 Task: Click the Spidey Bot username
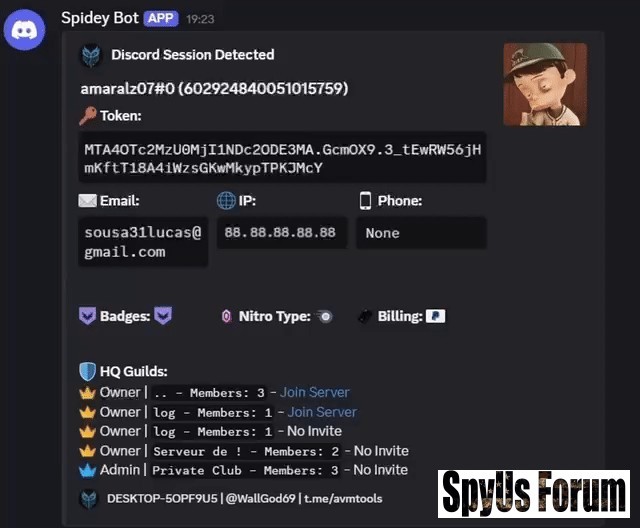pos(100,18)
